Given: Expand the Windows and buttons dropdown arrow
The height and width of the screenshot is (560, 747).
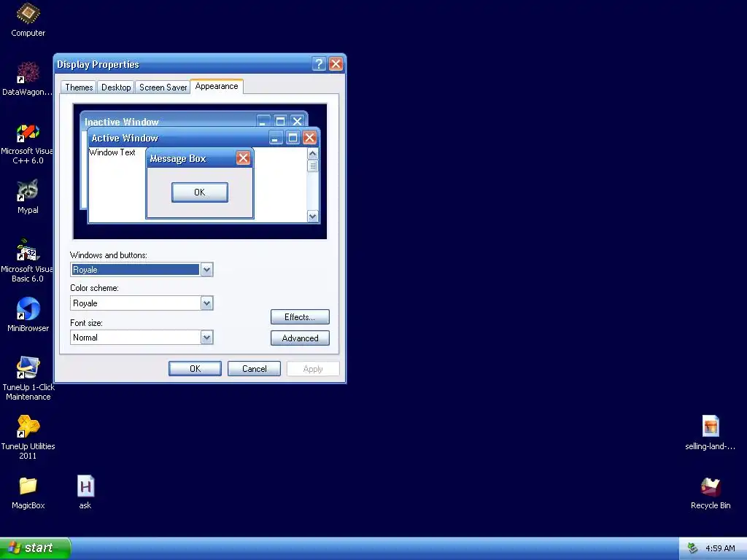Looking at the screenshot, I should click(206, 270).
